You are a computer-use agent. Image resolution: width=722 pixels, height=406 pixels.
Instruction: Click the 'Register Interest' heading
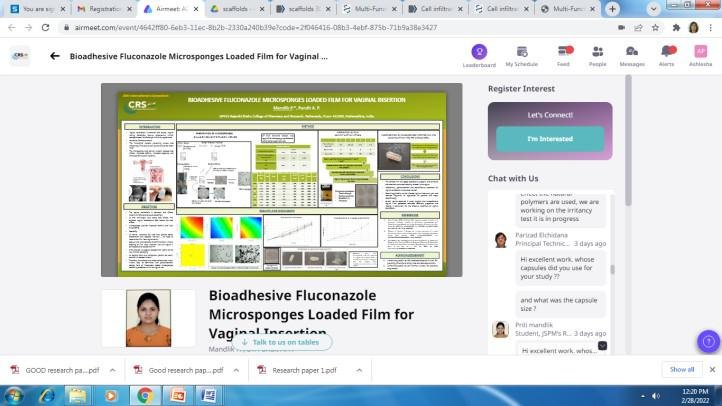coord(521,88)
